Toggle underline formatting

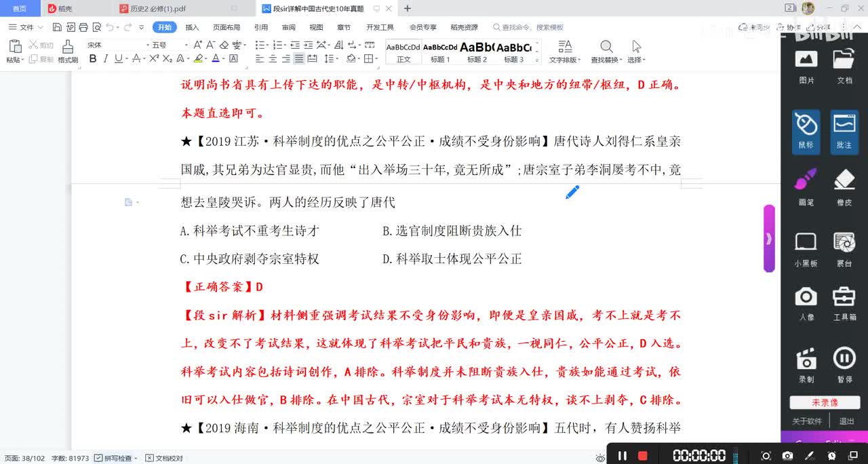[118, 59]
